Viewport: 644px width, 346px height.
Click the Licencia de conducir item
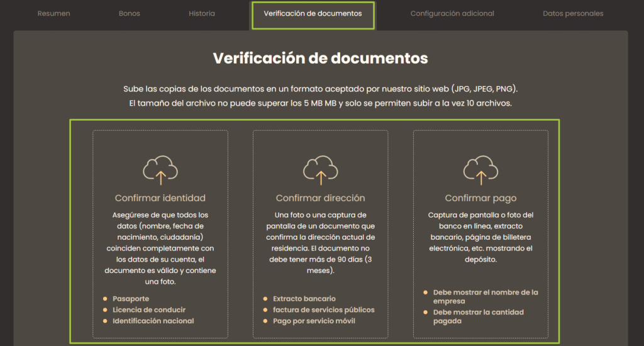(x=149, y=310)
